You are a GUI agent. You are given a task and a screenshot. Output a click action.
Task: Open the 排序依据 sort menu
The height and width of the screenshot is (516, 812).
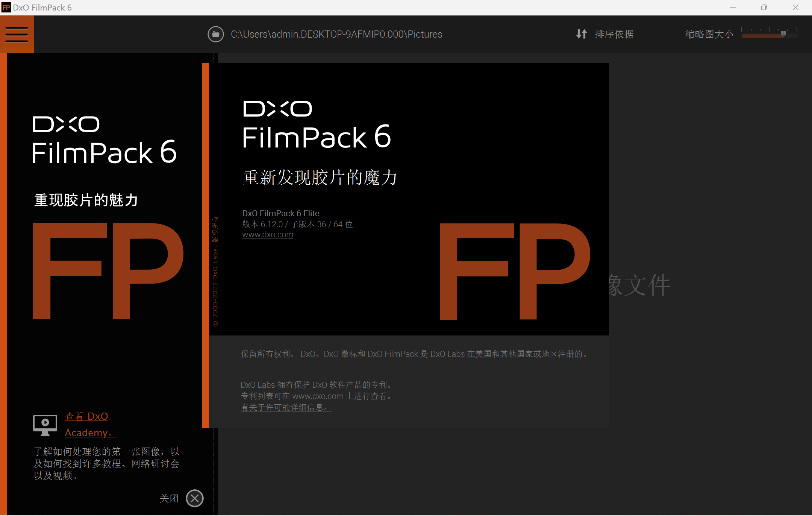click(614, 34)
